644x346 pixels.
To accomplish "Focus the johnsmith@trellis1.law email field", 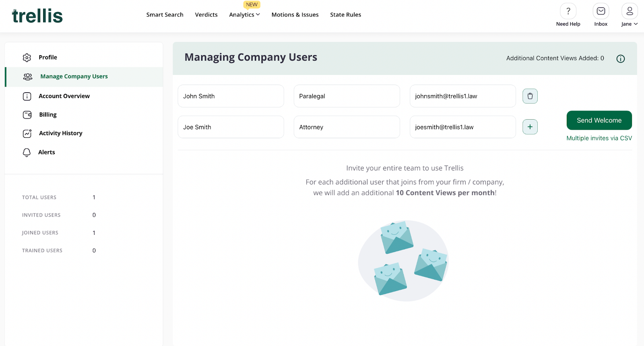I will pos(462,96).
